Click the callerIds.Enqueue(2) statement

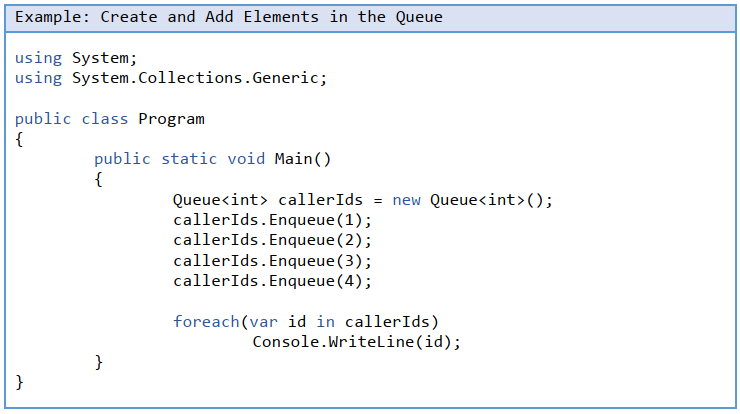pyautogui.click(x=272, y=240)
